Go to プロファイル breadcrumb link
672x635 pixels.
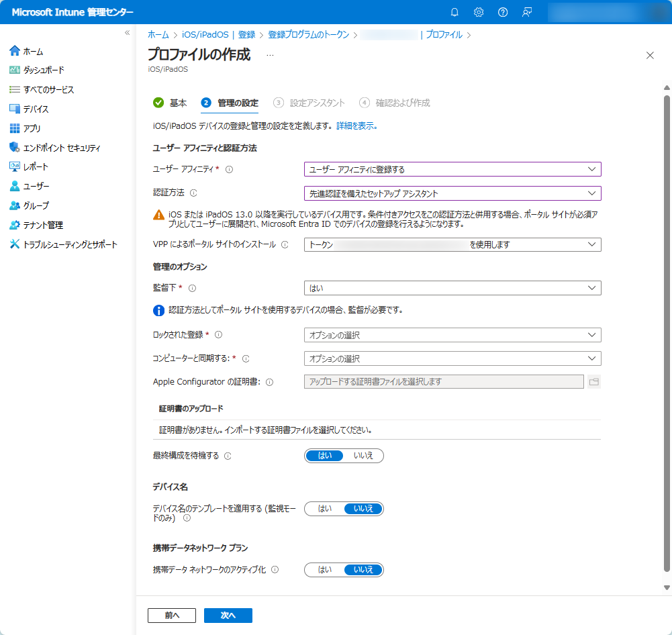coord(444,35)
